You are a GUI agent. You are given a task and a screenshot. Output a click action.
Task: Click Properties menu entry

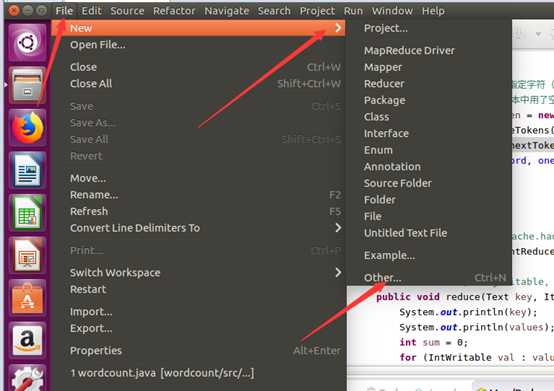(x=96, y=350)
